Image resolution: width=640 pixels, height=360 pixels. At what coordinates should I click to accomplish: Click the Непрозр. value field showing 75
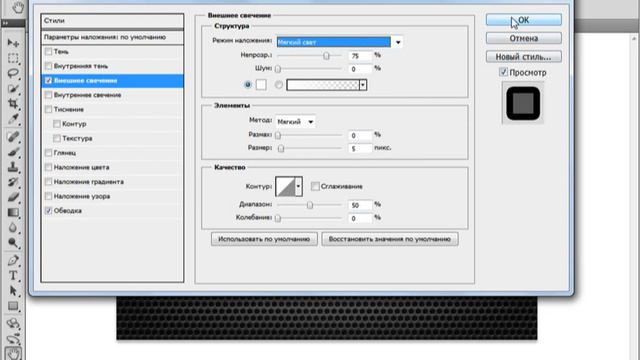point(360,56)
